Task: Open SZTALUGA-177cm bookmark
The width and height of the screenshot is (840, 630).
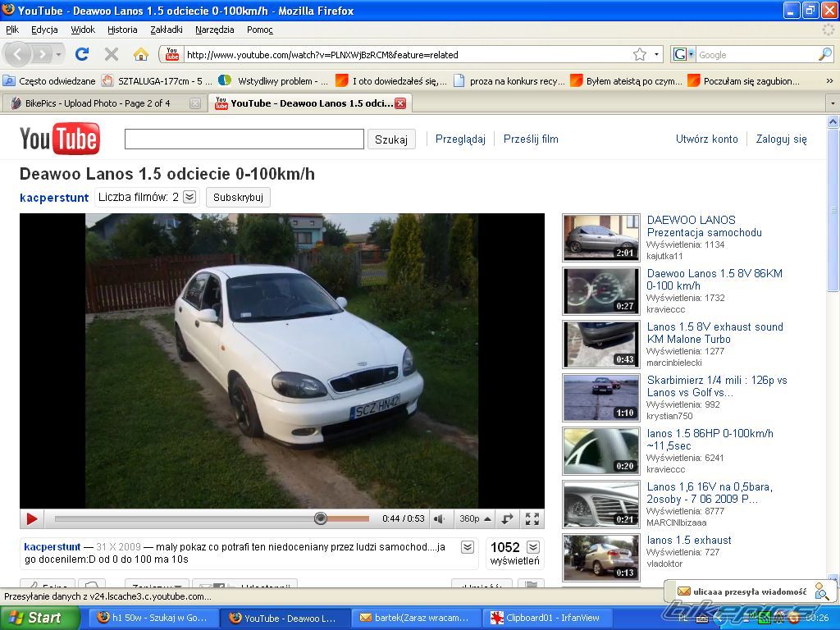Action: (157, 81)
